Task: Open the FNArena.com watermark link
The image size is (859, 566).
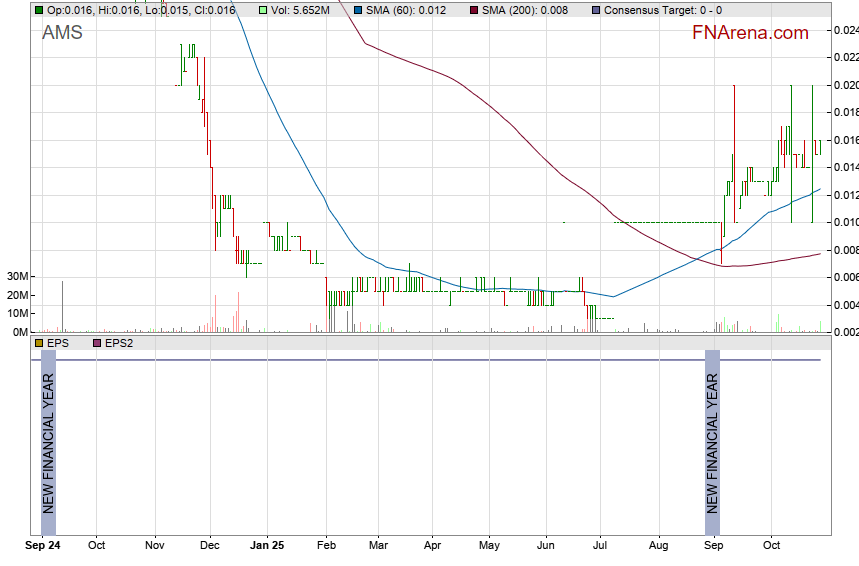Action: (x=750, y=33)
